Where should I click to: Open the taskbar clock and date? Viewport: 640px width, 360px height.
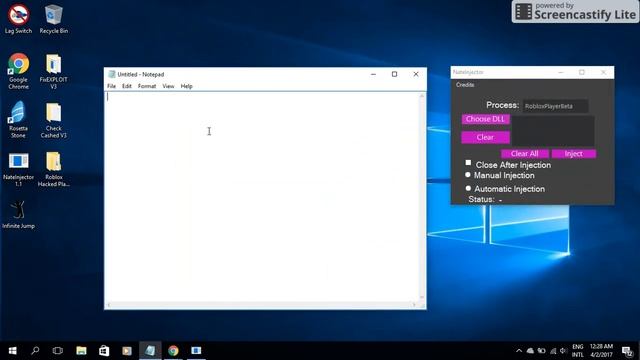tap(601, 351)
